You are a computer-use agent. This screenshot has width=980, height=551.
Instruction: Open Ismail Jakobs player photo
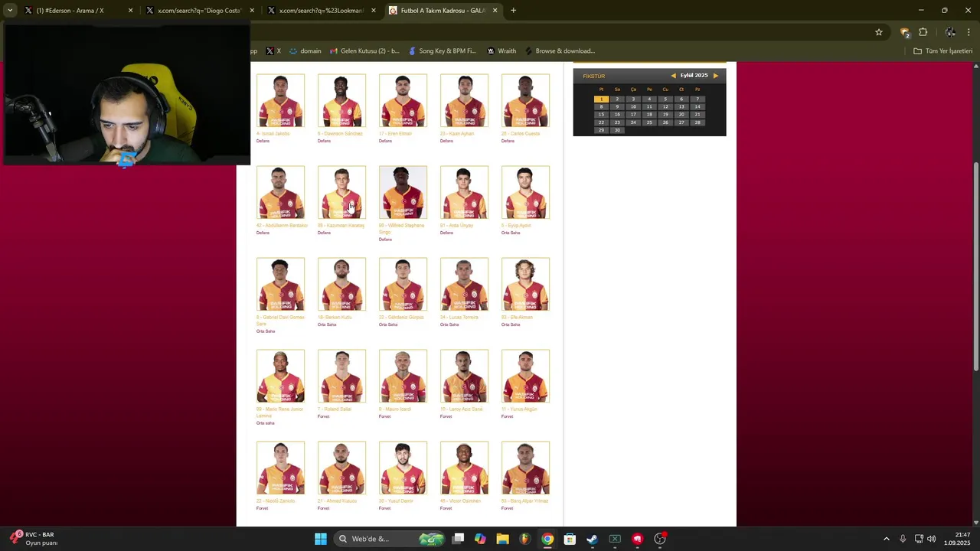(280, 101)
